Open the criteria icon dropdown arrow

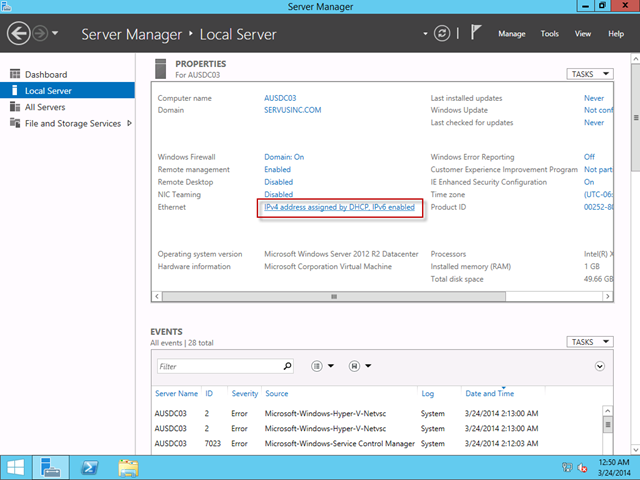pyautogui.click(x=331, y=366)
